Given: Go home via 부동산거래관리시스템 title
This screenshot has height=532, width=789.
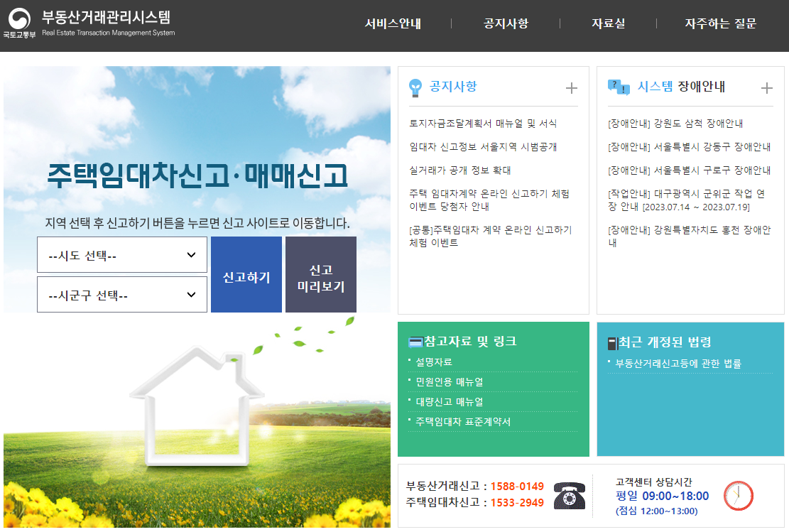Looking at the screenshot, I should tap(106, 18).
